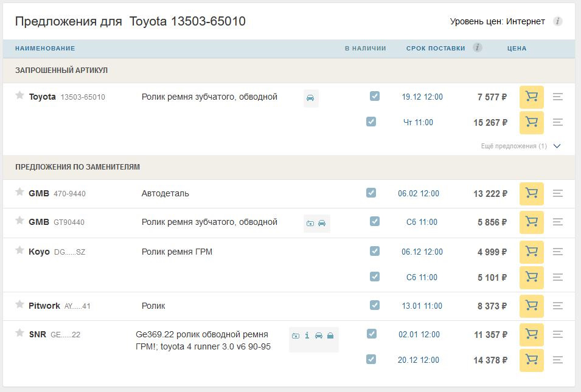The width and height of the screenshot is (581, 392).
Task: Open the Pitwork brand link
Action: click(44, 306)
